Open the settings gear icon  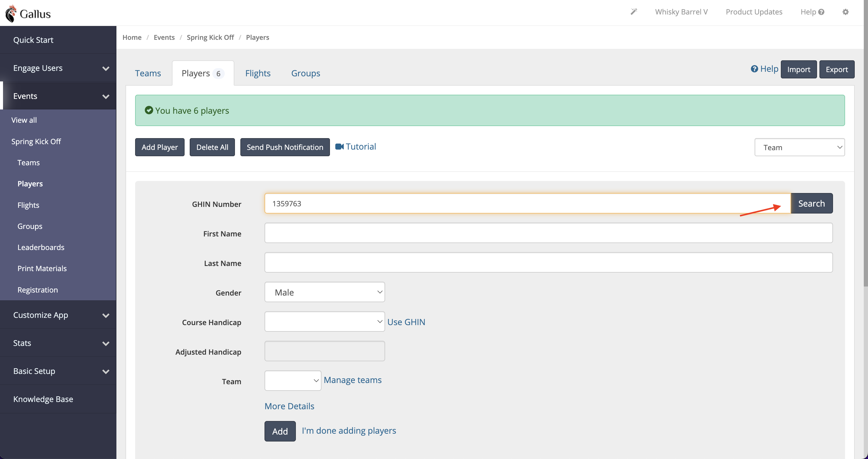(x=845, y=12)
